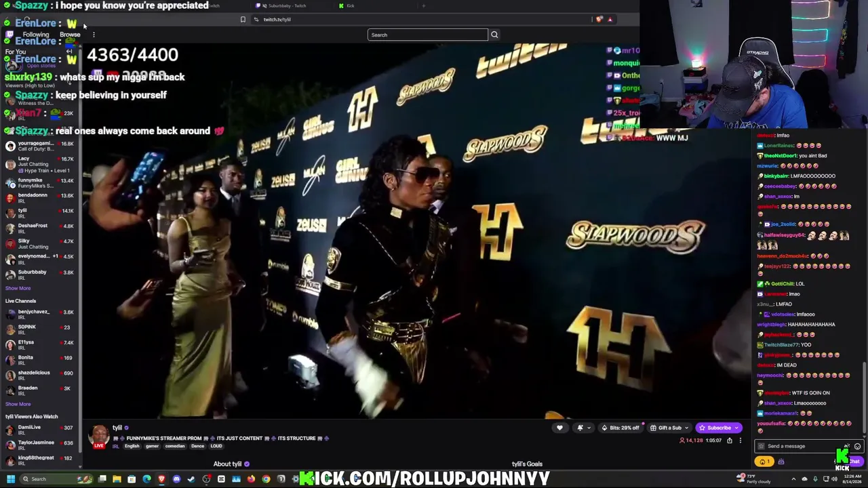
Task: Open the Gift a Sub dropdown arrow
Action: [686, 428]
